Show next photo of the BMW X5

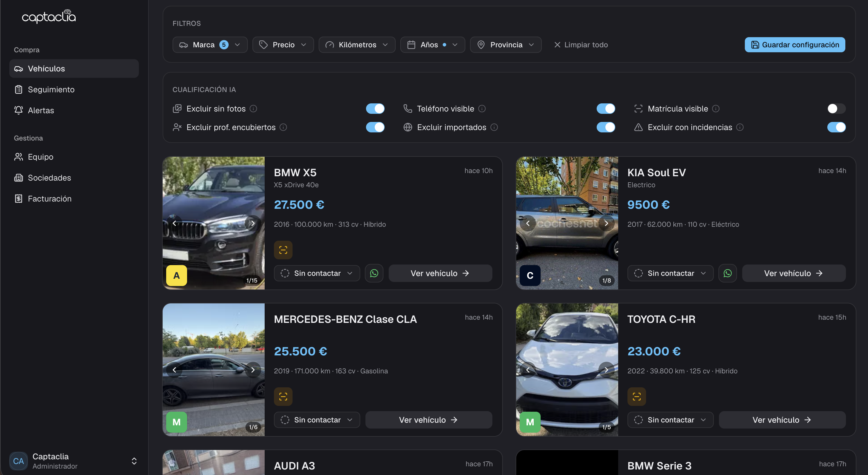tap(253, 223)
